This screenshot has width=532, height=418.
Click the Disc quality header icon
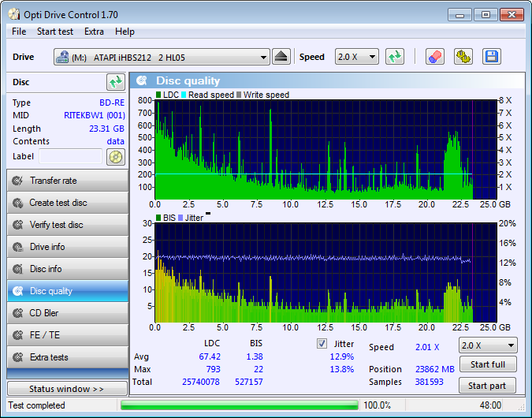click(x=142, y=80)
